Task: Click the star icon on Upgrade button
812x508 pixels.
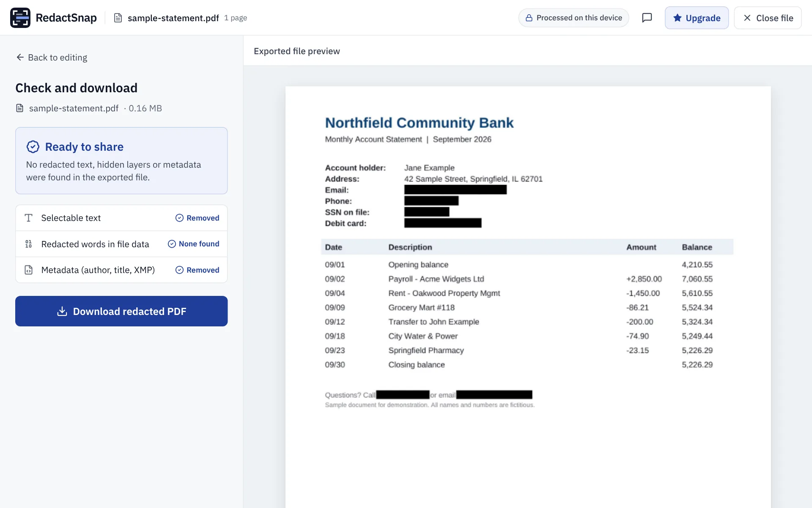Action: tap(678, 18)
